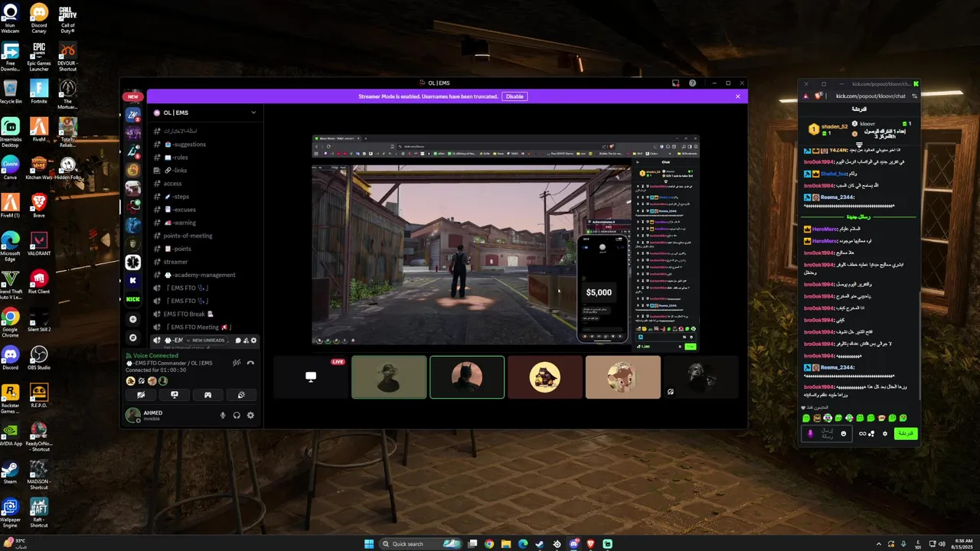Open Discord User Settings gear
This screenshot has height=551, width=980.
(250, 416)
